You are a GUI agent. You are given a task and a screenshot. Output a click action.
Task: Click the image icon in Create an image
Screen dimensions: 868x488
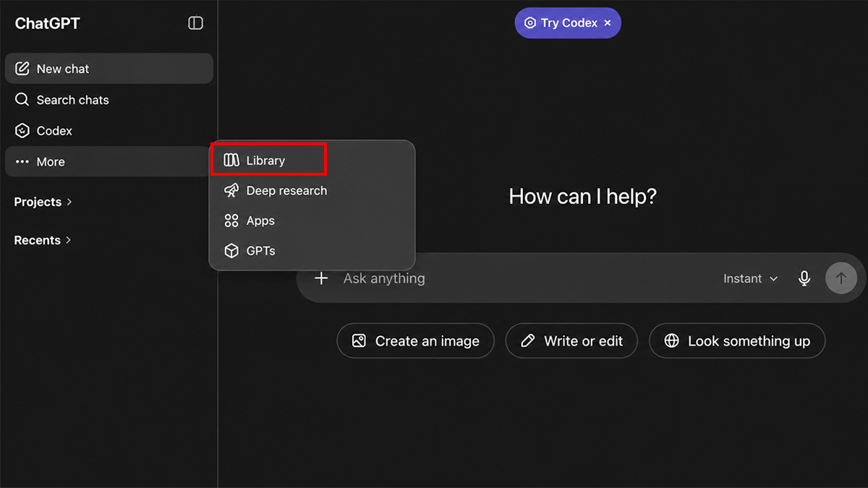[359, 341]
